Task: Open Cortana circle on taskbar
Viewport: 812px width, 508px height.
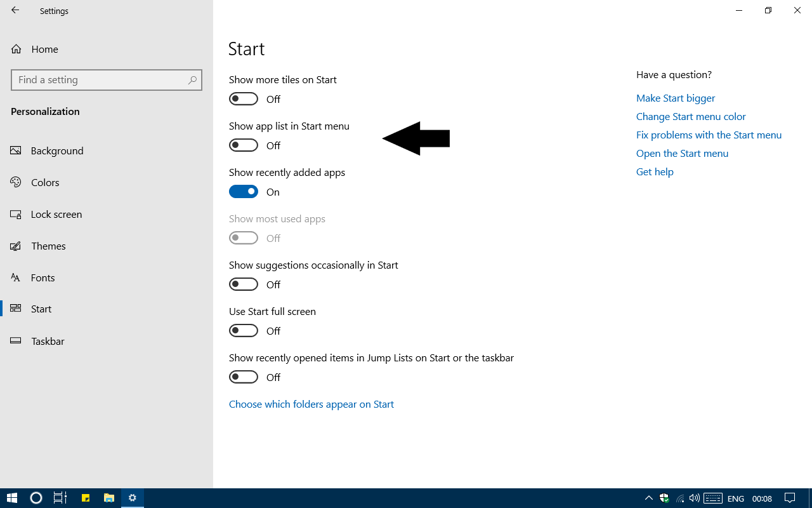Action: click(x=36, y=498)
